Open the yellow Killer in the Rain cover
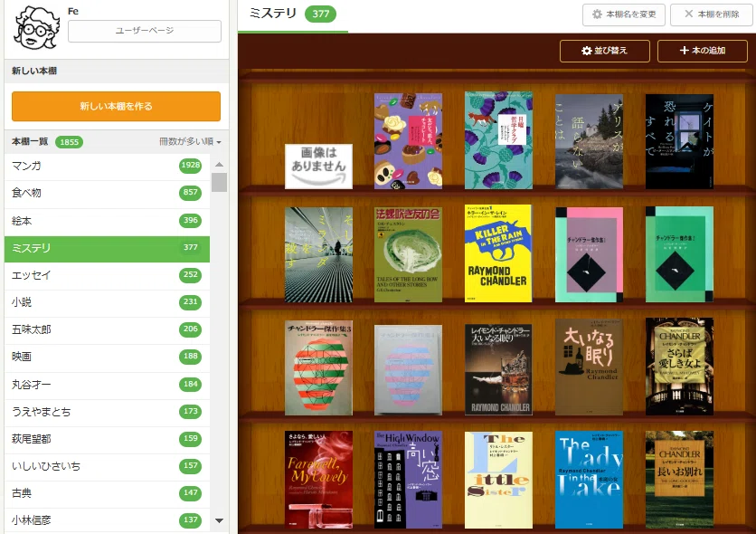This screenshot has height=534, width=756. coord(498,253)
